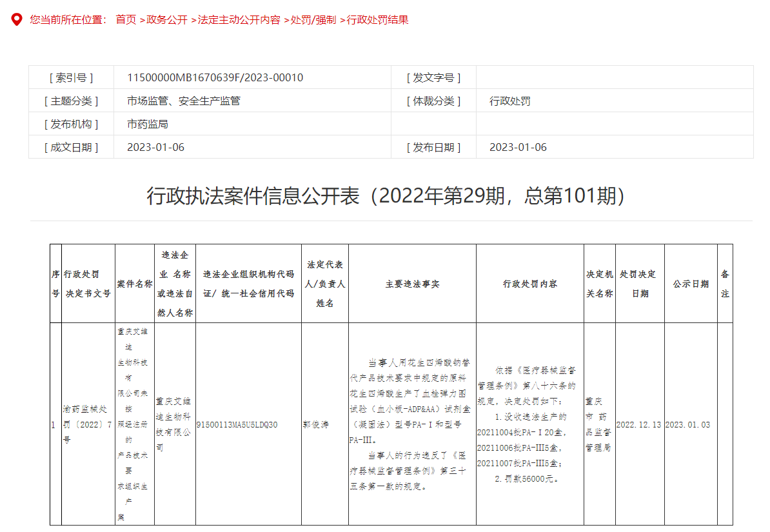This screenshot has height=532, width=770.
Task: Select document number 渝药监械处罚〔2022〕7号
Action: 87,424
